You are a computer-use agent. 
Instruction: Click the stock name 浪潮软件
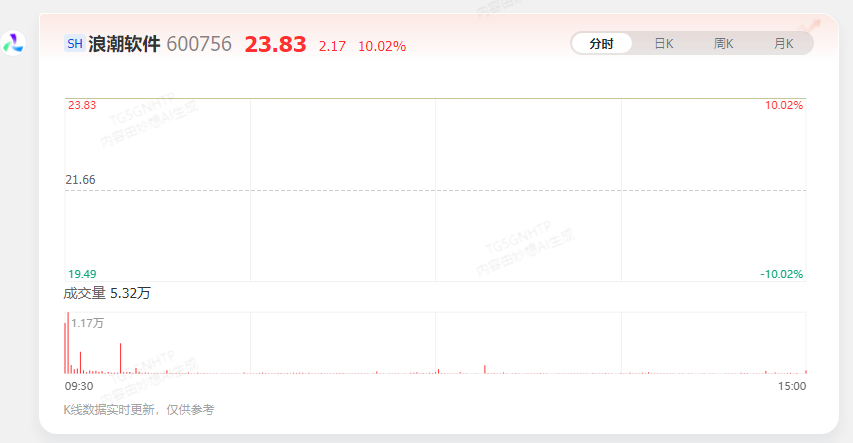[x=124, y=44]
